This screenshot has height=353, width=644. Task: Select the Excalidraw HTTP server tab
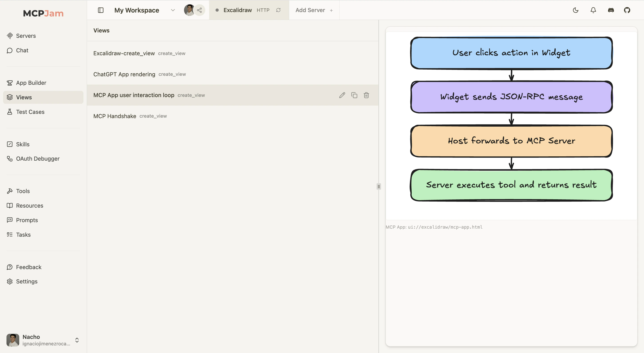[237, 10]
